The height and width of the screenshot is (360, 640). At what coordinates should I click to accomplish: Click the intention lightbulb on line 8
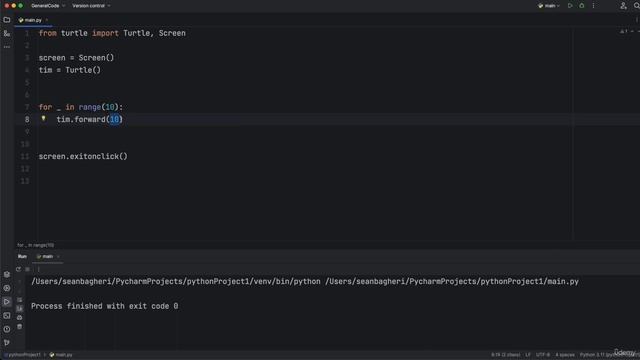[x=43, y=119]
